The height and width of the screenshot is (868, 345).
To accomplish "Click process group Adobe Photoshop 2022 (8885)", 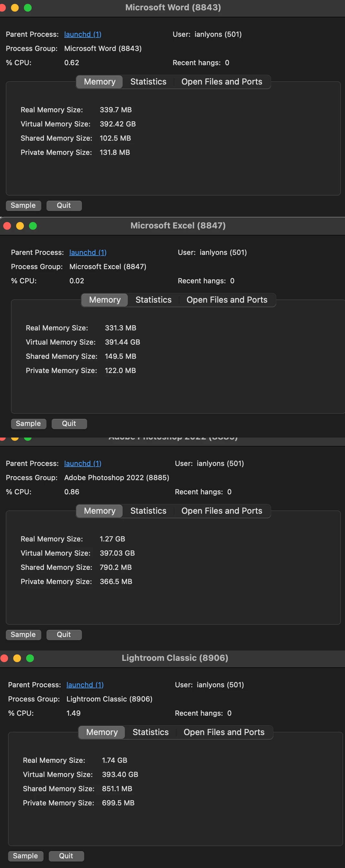I will 117,478.
